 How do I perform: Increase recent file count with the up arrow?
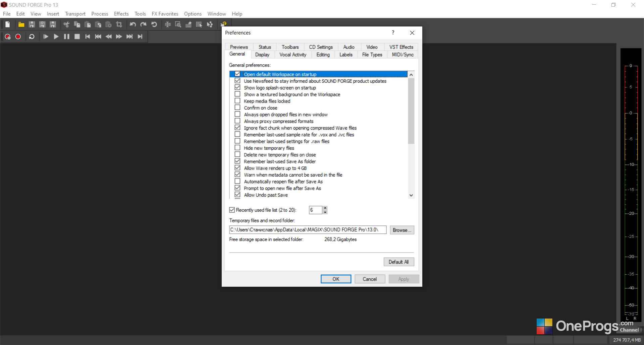(x=325, y=208)
